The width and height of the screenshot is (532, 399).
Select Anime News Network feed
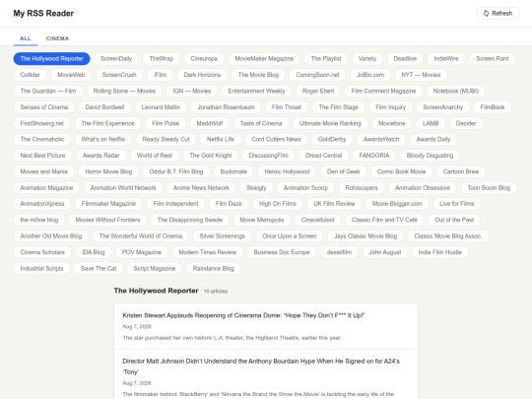[201, 188]
